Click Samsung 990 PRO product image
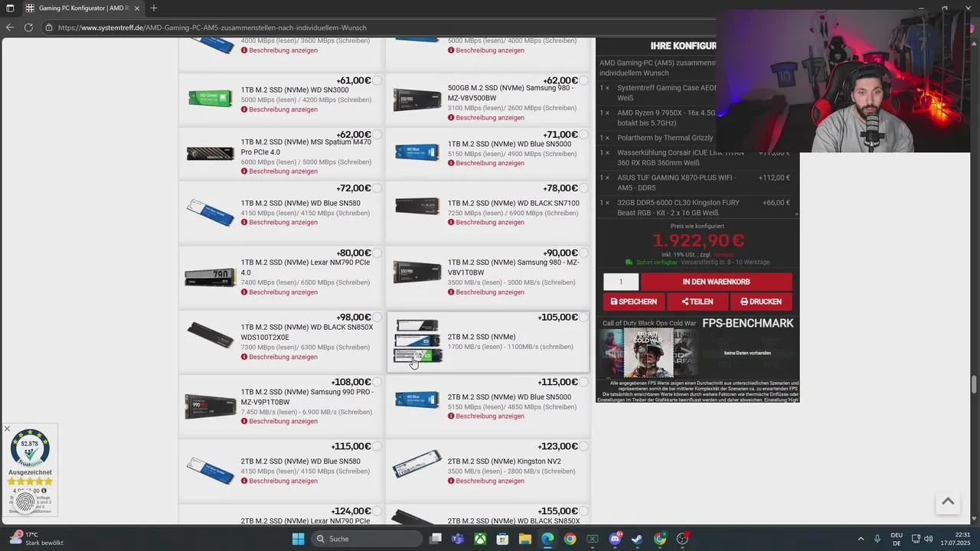This screenshot has height=551, width=980. (211, 406)
